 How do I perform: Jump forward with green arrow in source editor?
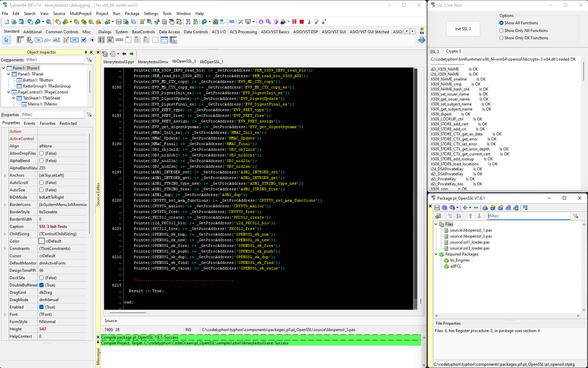[132, 54]
